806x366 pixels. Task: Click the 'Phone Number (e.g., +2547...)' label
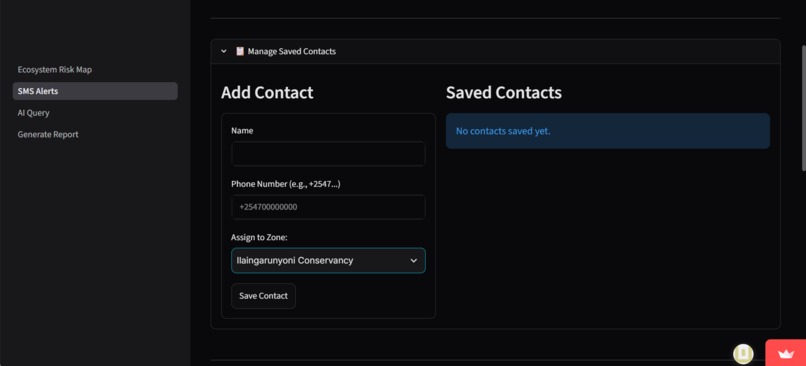286,184
